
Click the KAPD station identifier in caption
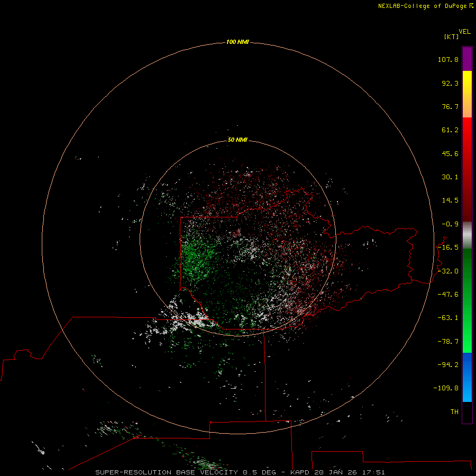(300, 472)
